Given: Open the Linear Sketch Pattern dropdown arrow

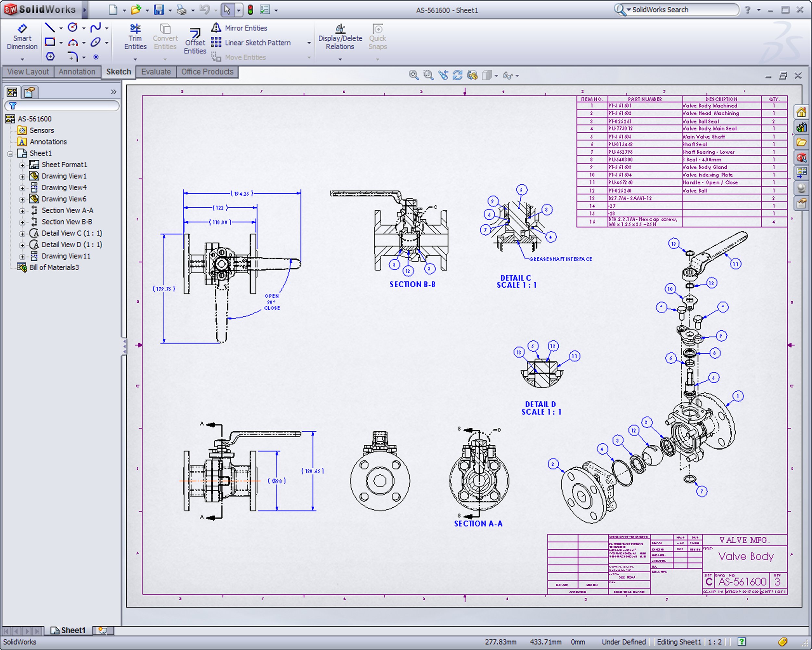Looking at the screenshot, I should 309,43.
